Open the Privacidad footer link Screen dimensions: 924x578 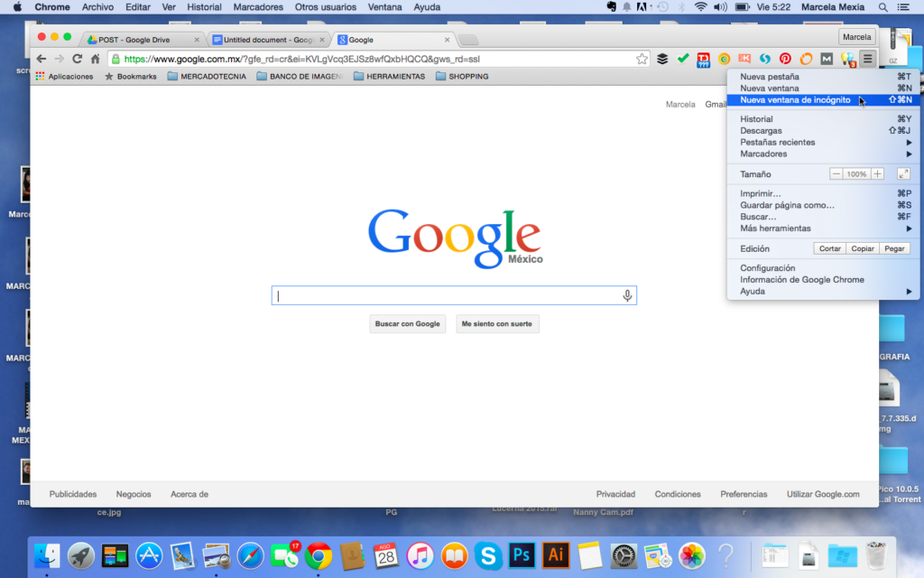615,494
